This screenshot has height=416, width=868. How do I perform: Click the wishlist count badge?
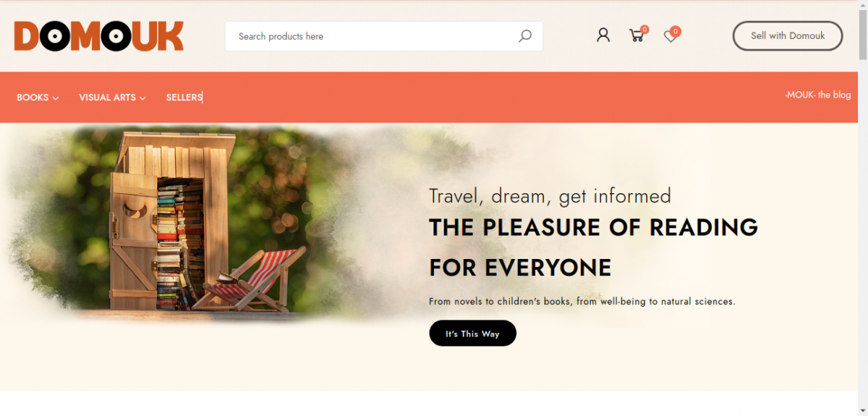[676, 31]
